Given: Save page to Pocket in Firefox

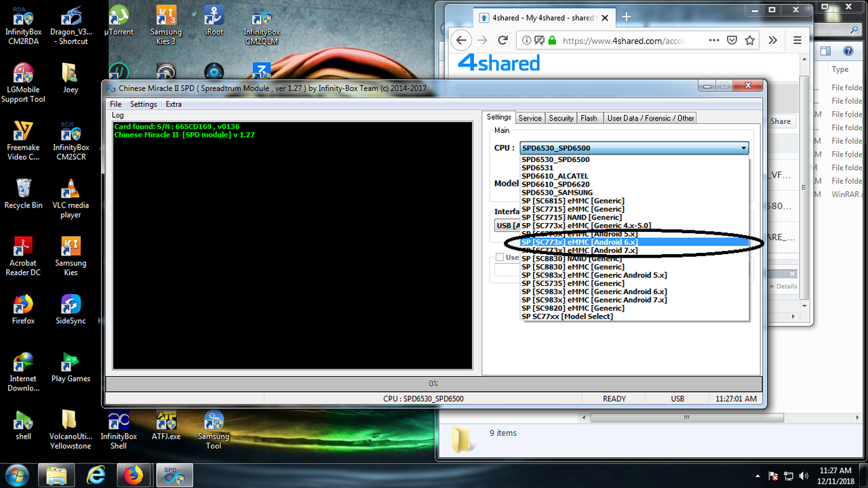Looking at the screenshot, I should click(x=732, y=41).
